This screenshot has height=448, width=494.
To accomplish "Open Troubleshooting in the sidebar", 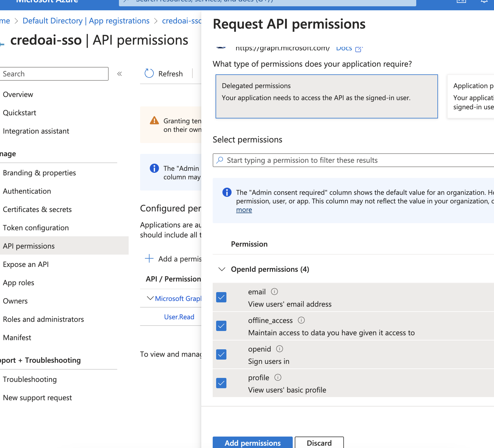I will [x=30, y=379].
